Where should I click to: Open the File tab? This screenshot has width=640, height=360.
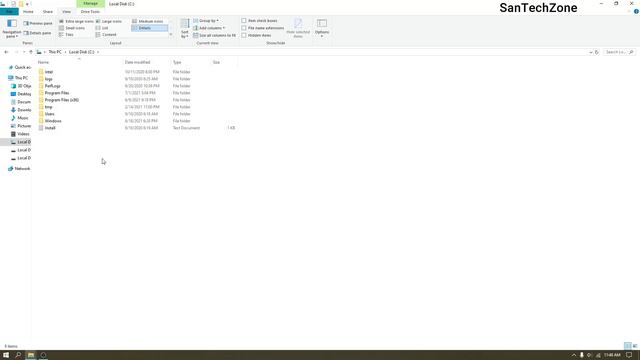point(9,11)
